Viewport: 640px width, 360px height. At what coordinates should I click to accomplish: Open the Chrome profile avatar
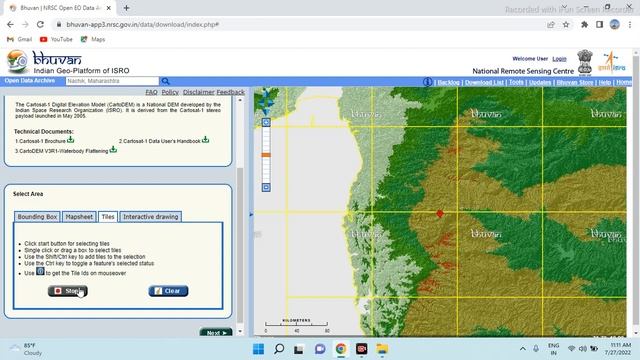pos(615,24)
